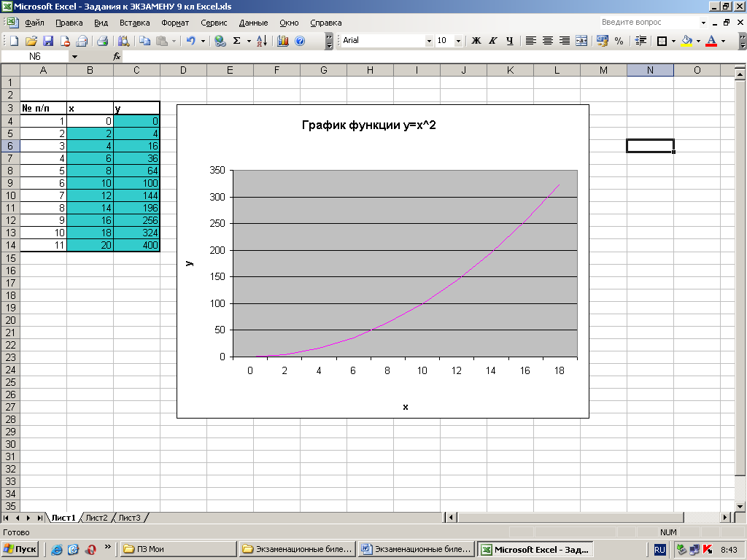Apply red Font Color letter A
747x560 pixels.
(711, 41)
